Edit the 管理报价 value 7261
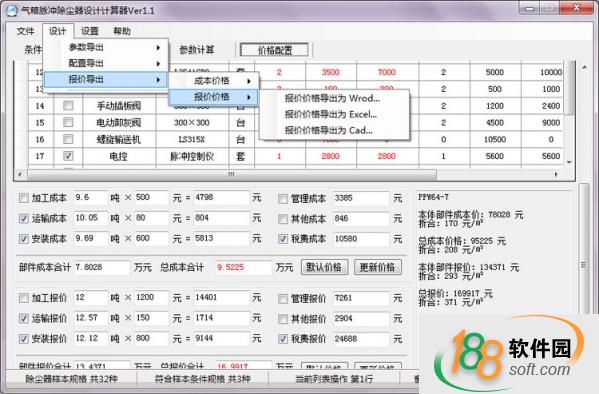Image resolution: width=599 pixels, height=394 pixels. pyautogui.click(x=361, y=298)
